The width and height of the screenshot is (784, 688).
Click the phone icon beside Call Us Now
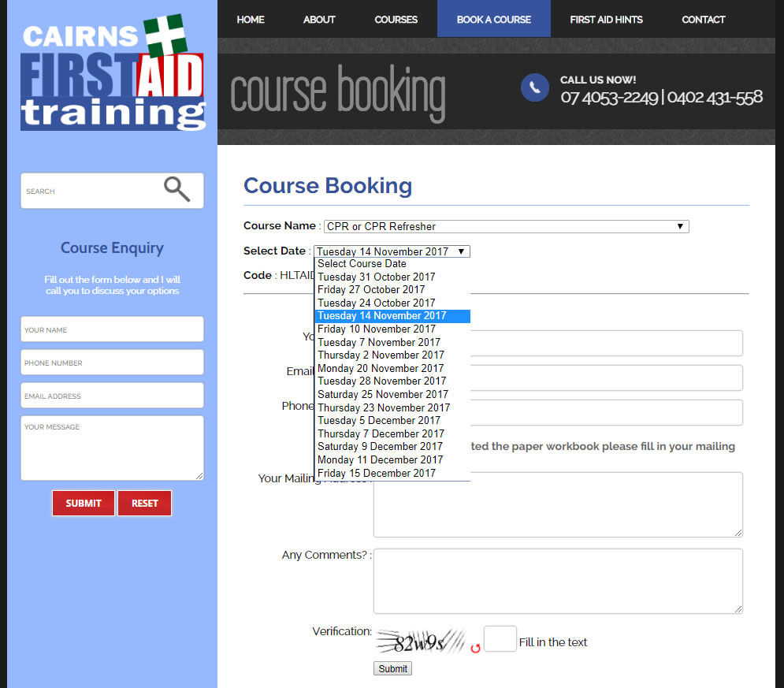tap(534, 87)
